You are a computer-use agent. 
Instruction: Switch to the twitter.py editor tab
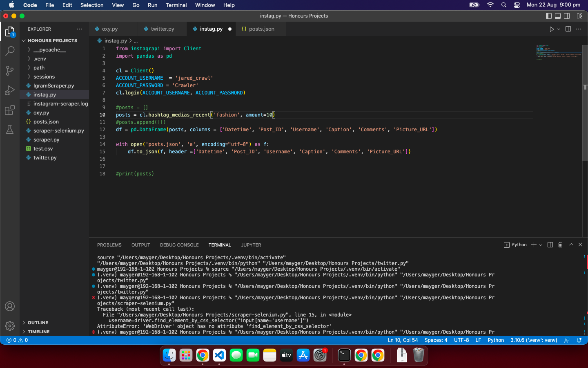tap(162, 29)
